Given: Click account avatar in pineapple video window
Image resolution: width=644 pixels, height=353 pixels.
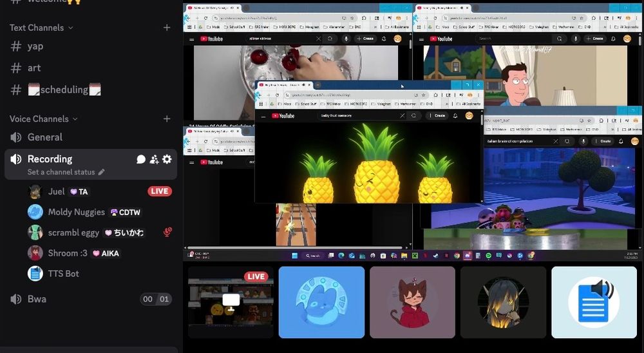Looking at the screenshot, I should tap(469, 116).
